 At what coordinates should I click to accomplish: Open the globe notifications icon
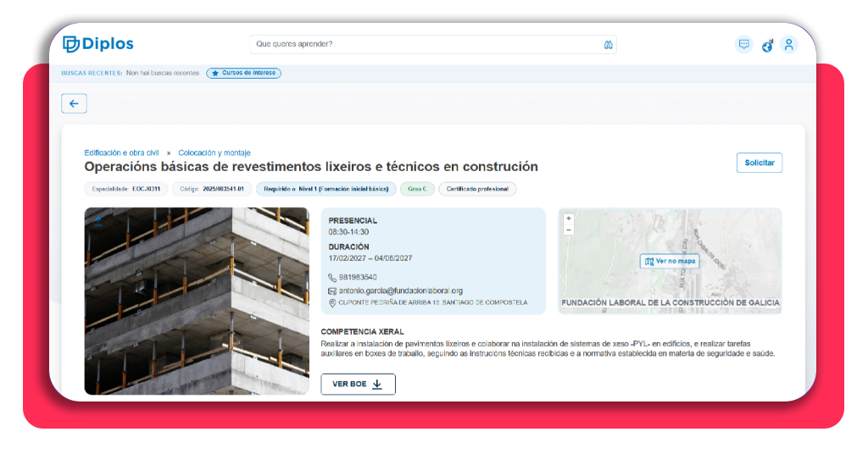click(x=767, y=46)
